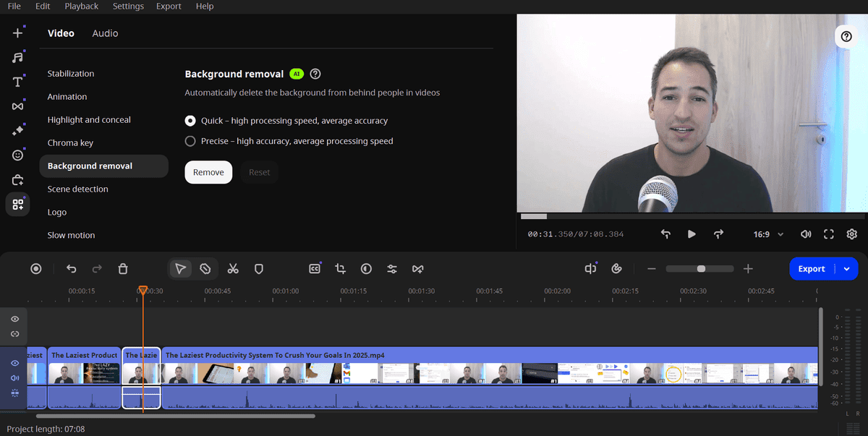Select the Precise high accuracy option
Screen dimensions: 868x436
[190, 141]
